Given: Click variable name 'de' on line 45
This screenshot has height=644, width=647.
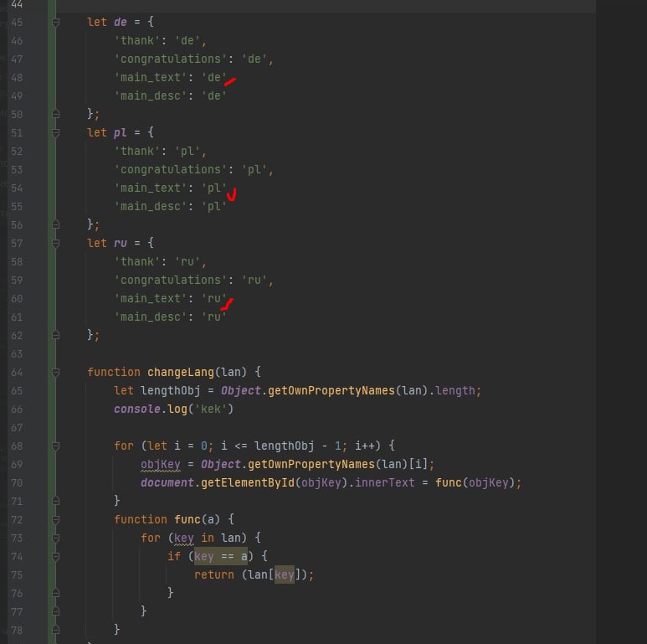Looking at the screenshot, I should (x=121, y=22).
